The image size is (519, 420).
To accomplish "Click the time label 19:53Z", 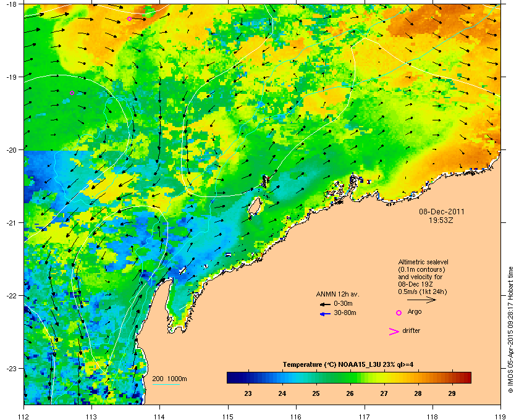I will coord(441,220).
